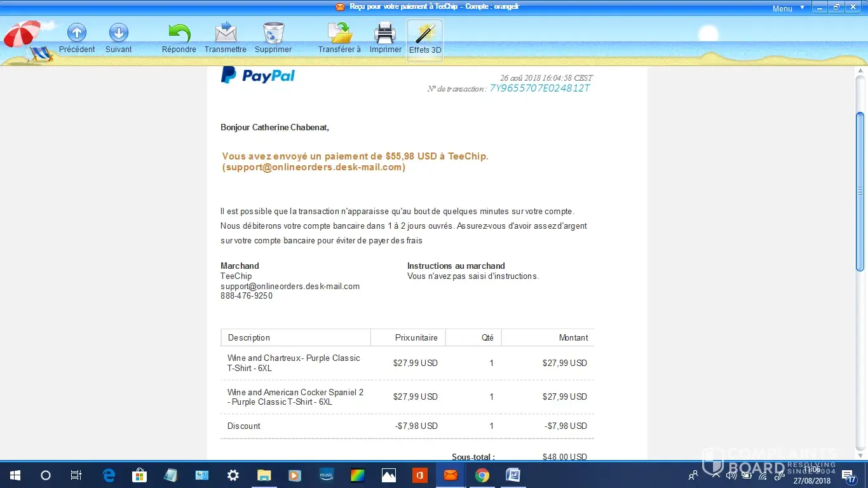Go to next email with Suivant
This screenshot has width=868, height=488.
(x=119, y=33)
